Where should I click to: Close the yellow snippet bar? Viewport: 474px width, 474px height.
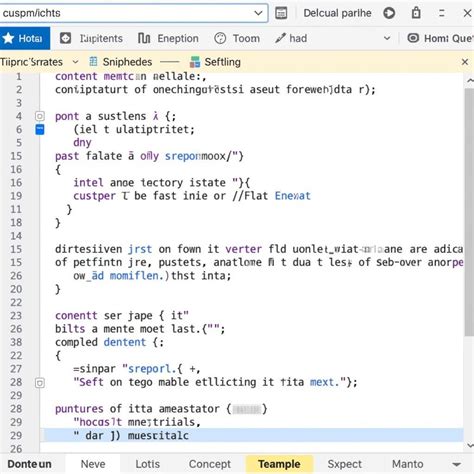465,62
